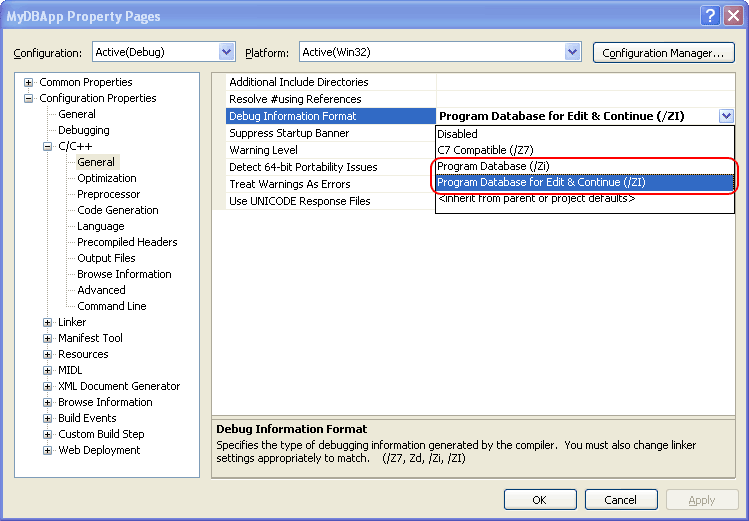The width and height of the screenshot is (749, 521).
Task: Click the Apply button
Action: click(702, 500)
